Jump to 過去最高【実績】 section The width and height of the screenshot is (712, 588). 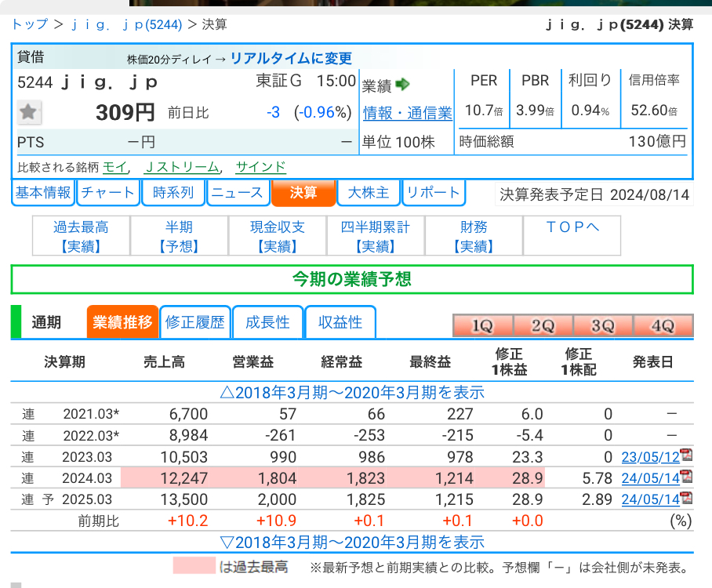[x=81, y=236]
